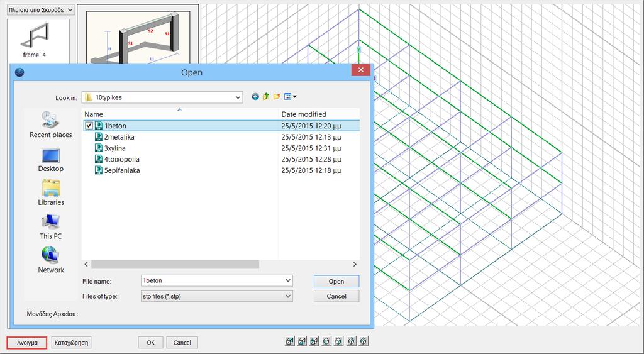
Task: Select the frame 4 thumbnail
Action: 35,40
